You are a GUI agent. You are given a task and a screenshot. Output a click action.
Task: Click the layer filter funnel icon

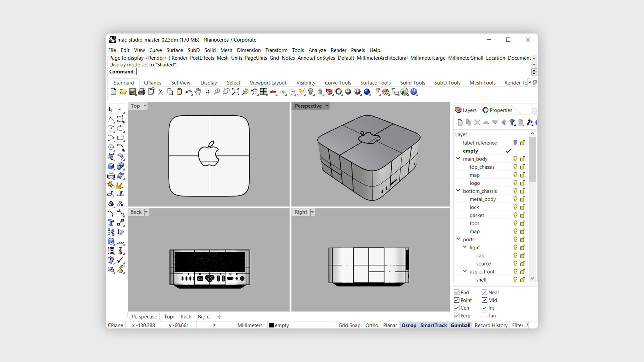point(512,123)
